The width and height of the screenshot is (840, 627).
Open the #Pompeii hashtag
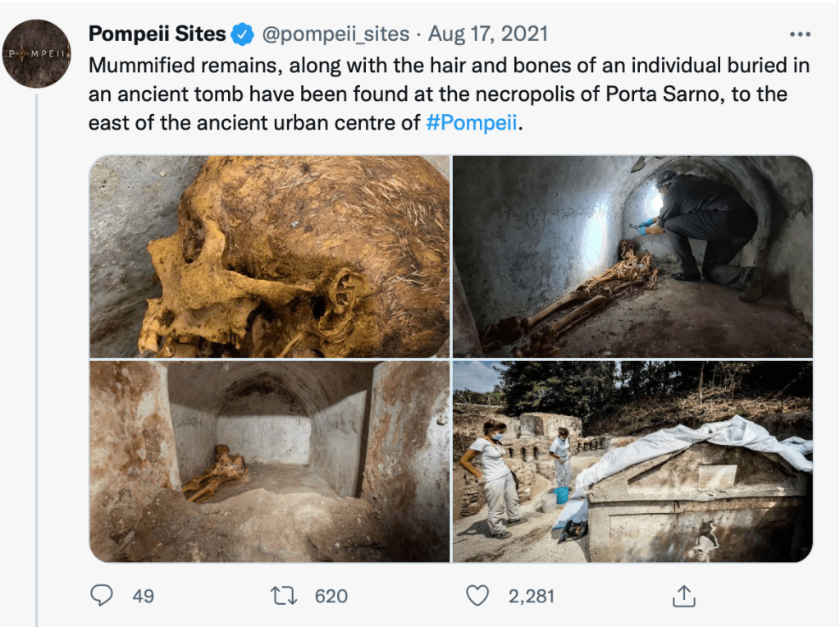473,123
